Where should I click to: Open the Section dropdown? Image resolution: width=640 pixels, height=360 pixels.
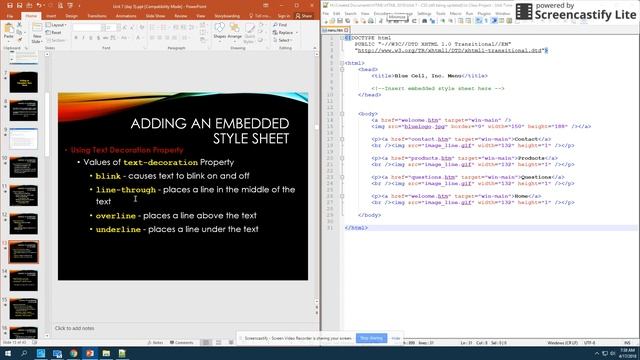pyautogui.click(x=56, y=40)
